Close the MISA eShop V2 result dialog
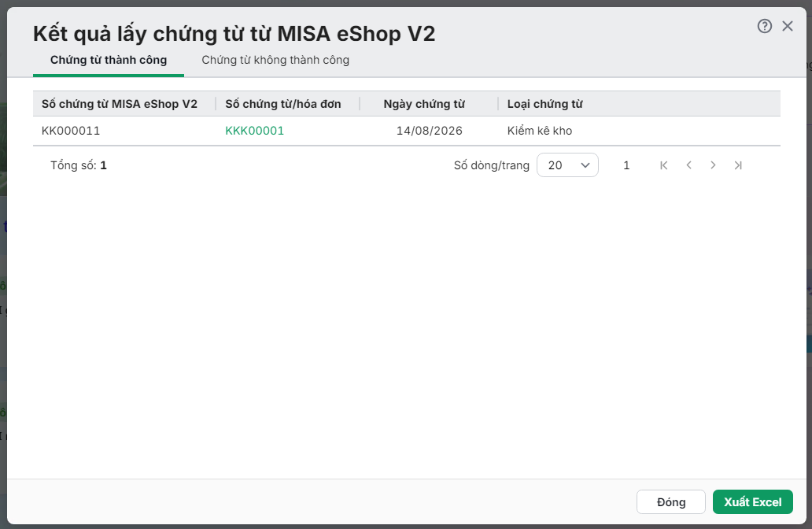 coord(788,26)
